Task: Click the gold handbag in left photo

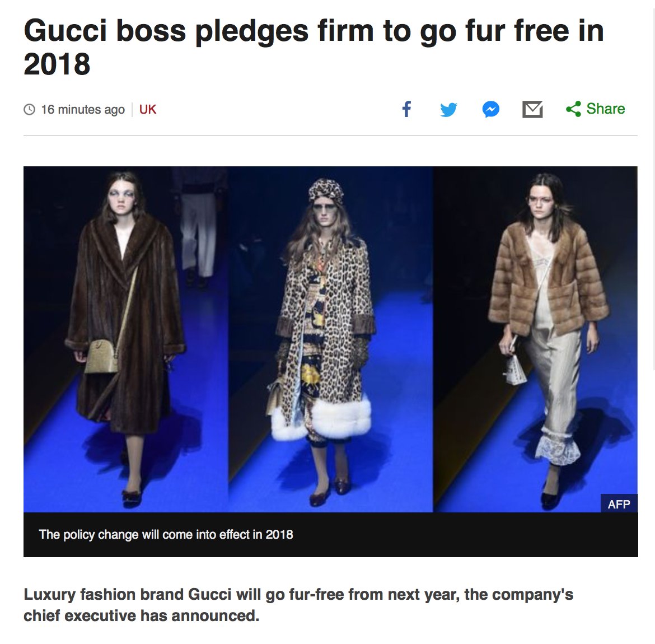Action: (102, 356)
